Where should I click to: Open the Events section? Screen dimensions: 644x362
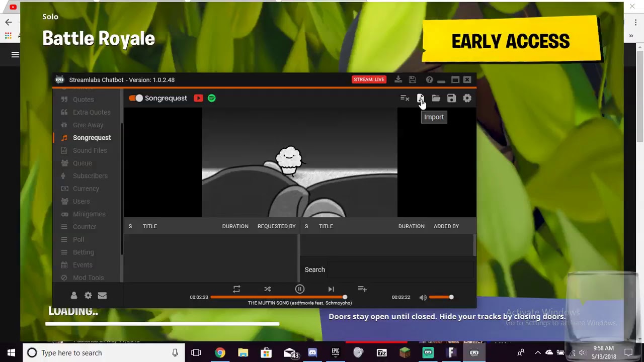[x=83, y=265]
